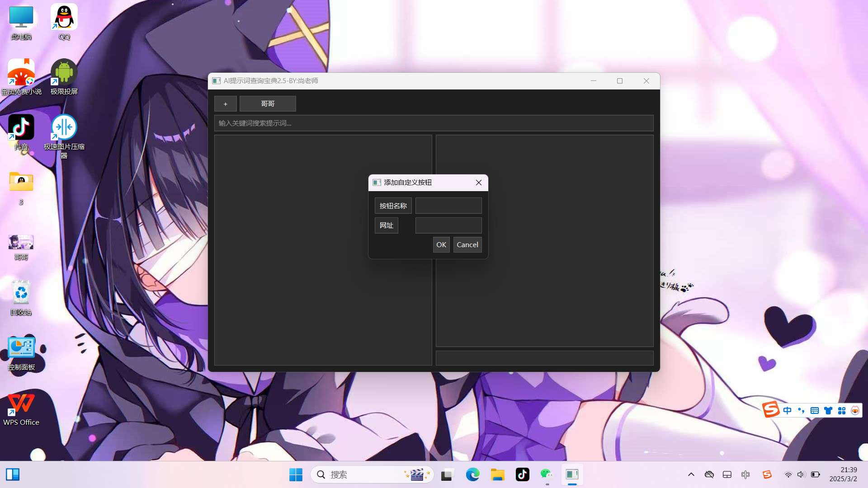The height and width of the screenshot is (488, 868).
Task: Open the folder named 3 on desktop
Action: [21, 188]
